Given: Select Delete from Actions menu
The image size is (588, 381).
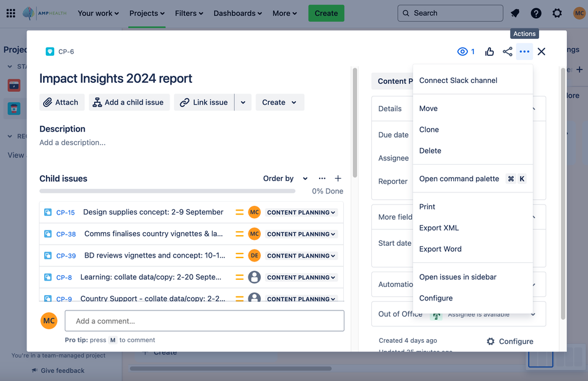Looking at the screenshot, I should (x=473, y=151).
